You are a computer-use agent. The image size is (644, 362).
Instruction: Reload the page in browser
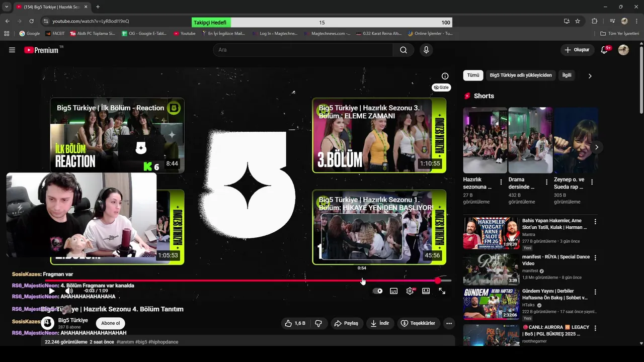click(31, 21)
